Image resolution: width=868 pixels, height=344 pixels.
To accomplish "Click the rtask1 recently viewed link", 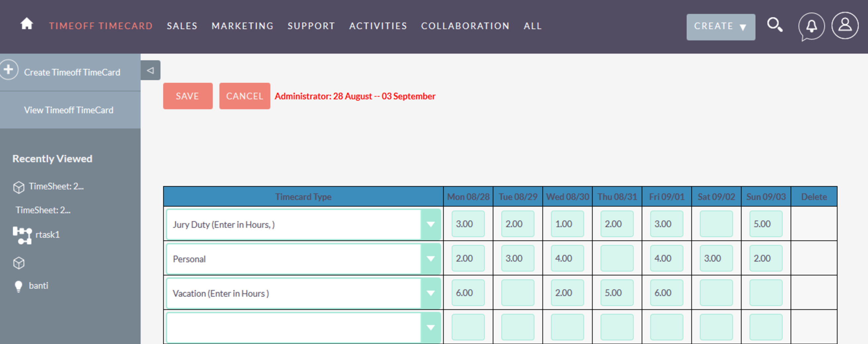I will [48, 234].
